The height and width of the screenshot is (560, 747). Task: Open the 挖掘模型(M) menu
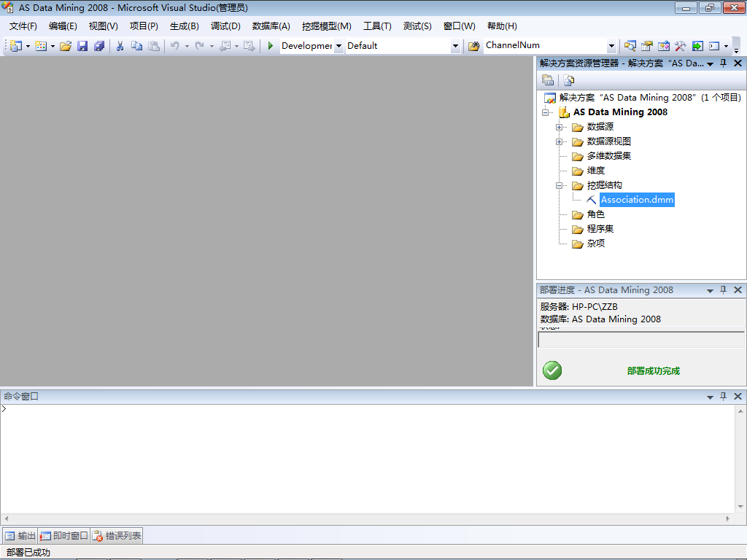point(326,26)
